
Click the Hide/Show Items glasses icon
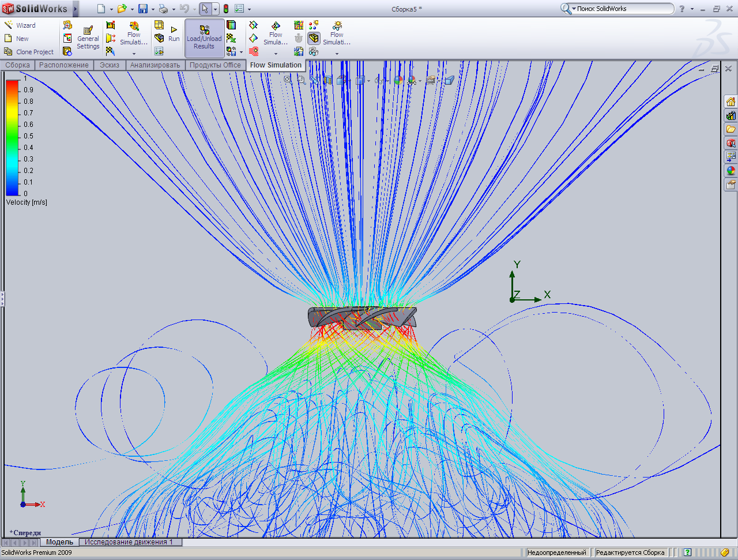pos(381,80)
